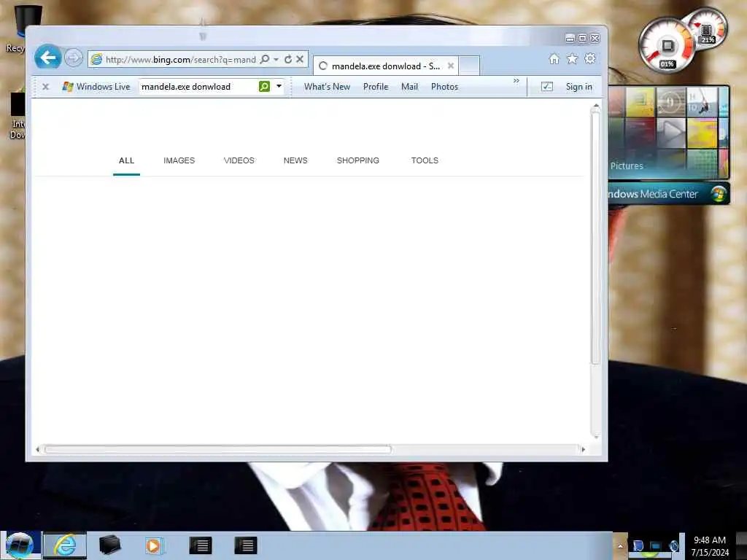Image resolution: width=747 pixels, height=560 pixels.
Task: Click the vertical scrollbar down arrow
Action: [595, 437]
